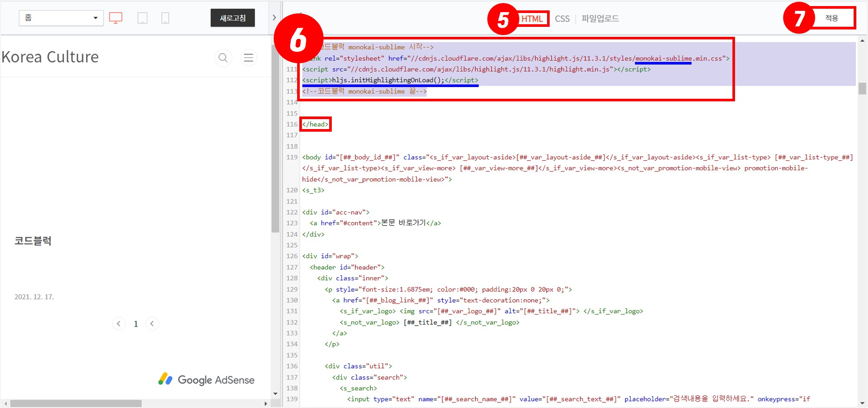
Task: Click the <div class="inner"> line
Action: [x=353, y=278]
